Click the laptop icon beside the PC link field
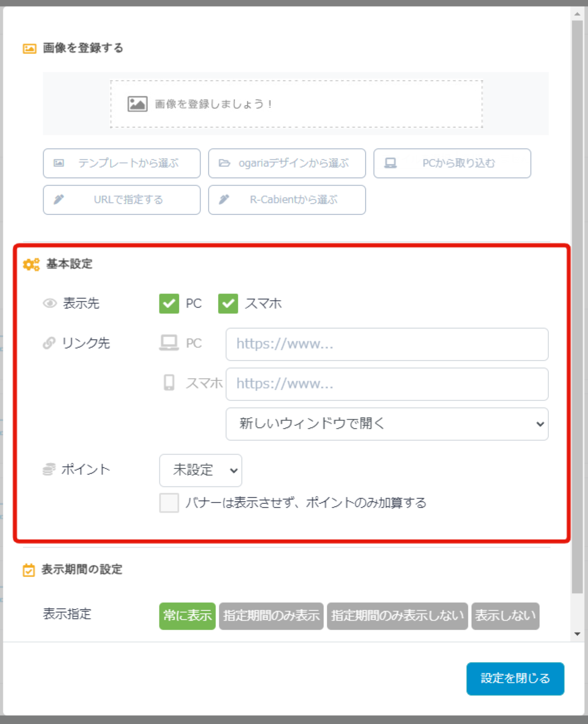 click(x=169, y=343)
